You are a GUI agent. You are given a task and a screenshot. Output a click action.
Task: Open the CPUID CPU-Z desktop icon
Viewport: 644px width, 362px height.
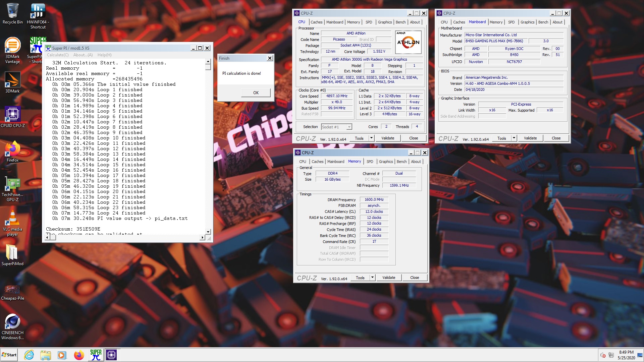pyautogui.click(x=12, y=117)
